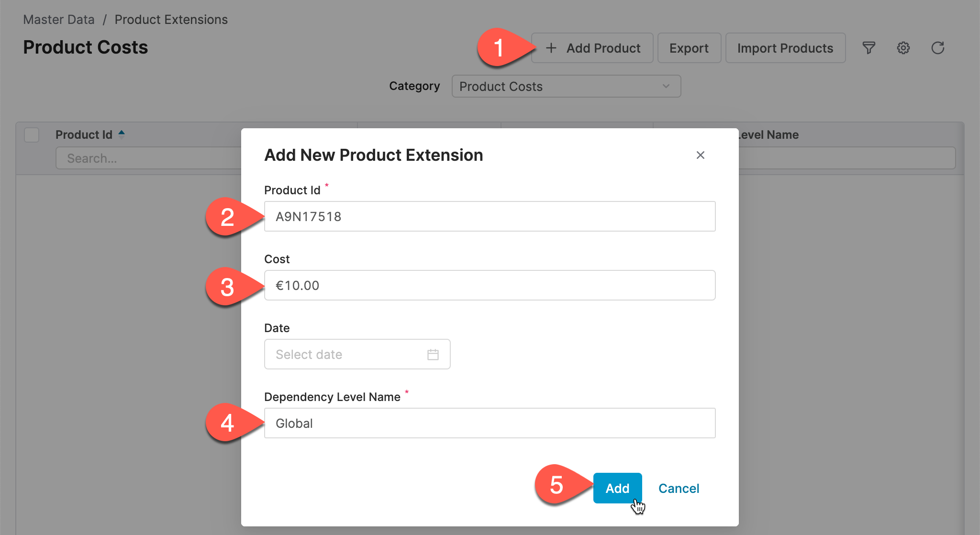
Task: Expand the Select date picker
Action: pyautogui.click(x=357, y=354)
